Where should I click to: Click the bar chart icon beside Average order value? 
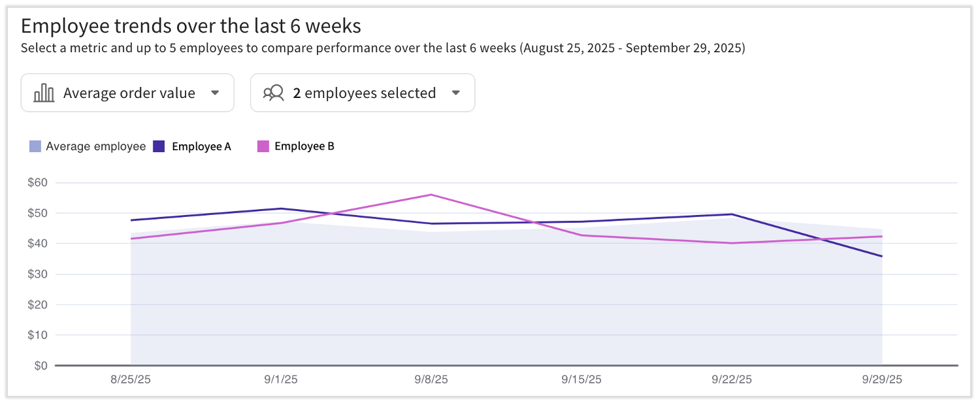click(44, 93)
